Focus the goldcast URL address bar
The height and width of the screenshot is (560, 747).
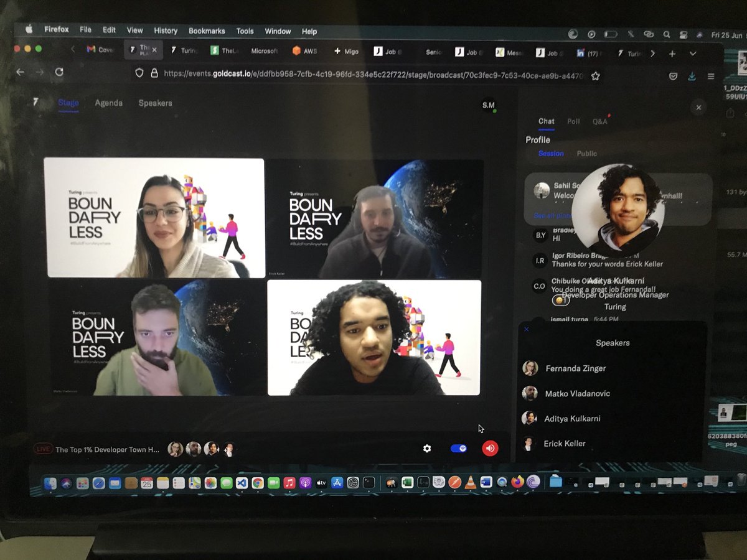pyautogui.click(x=374, y=74)
